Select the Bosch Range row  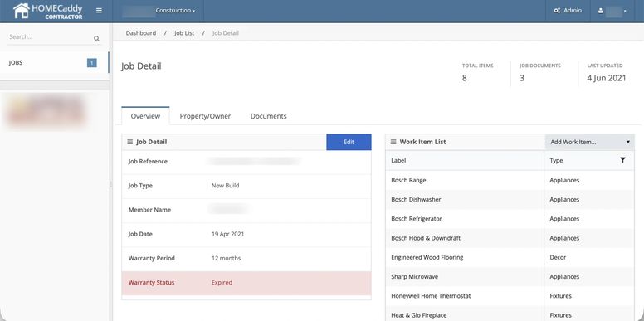(510, 180)
